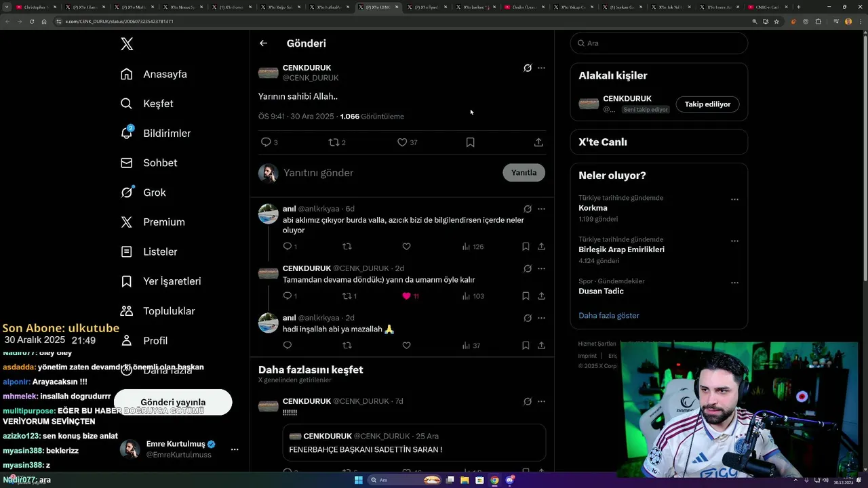The height and width of the screenshot is (488, 868).
Task: Like anıl's reply "abi aklımız çıkıyor"
Action: [x=406, y=247]
